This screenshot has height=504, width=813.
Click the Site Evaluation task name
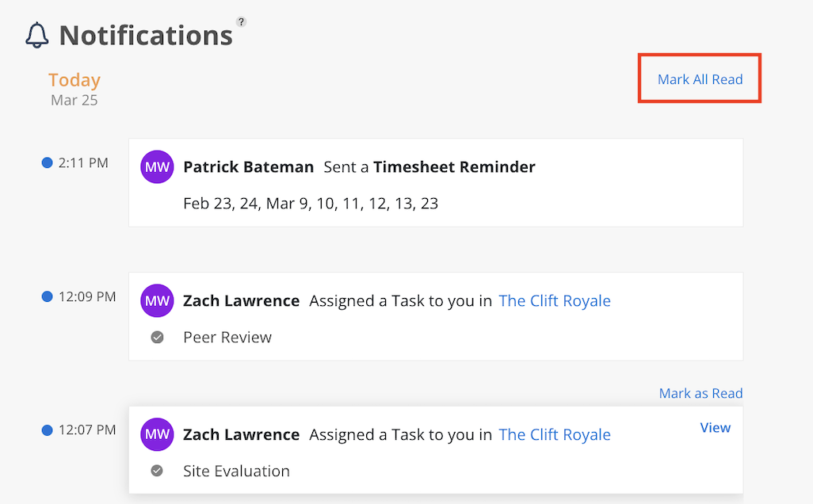236,472
